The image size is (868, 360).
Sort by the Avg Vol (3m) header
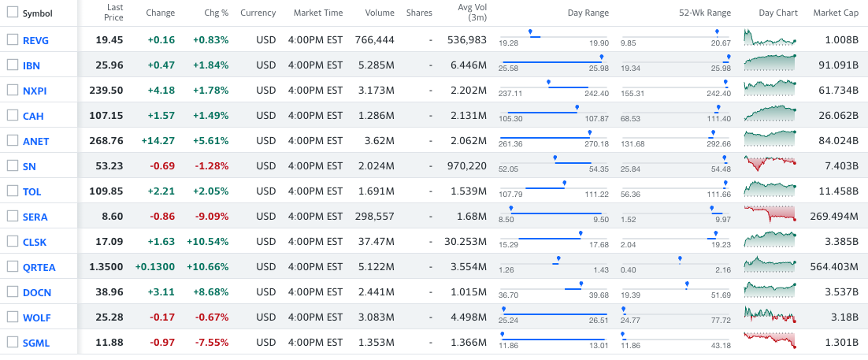tap(472, 13)
